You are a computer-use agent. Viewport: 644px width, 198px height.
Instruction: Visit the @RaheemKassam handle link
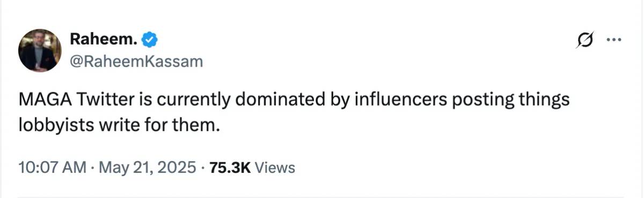137,62
